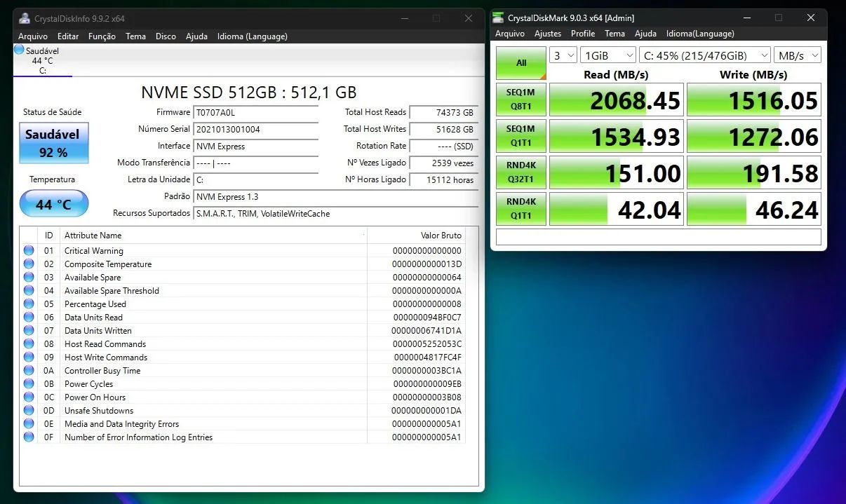Click status orb for Composite Temperature row
Viewport: 846px width, 504px height.
pyautogui.click(x=29, y=264)
